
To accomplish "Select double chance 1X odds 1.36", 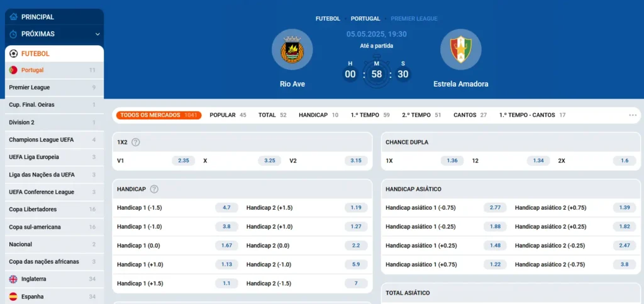I will 452,161.
